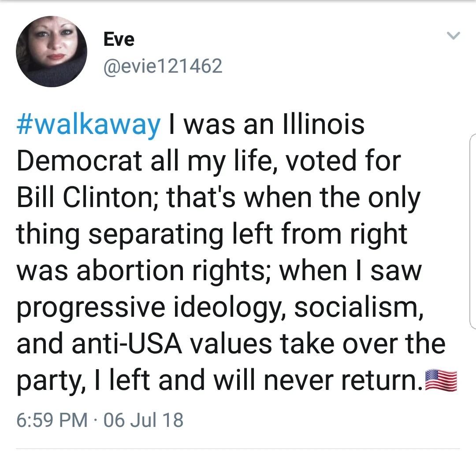Expand the tweet options chevron
Screen dimensions: 476x452
(454, 36)
